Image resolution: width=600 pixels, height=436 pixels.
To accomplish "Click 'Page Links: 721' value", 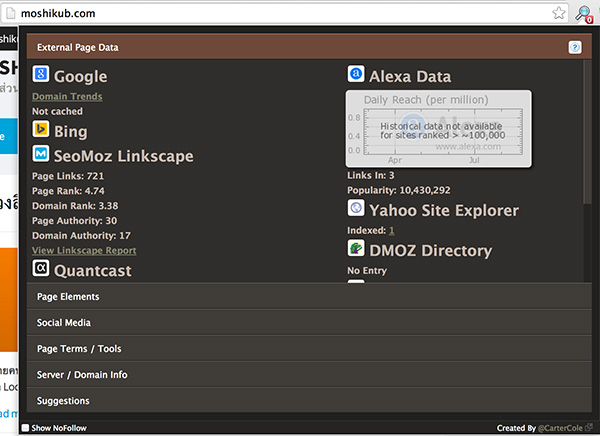I will point(68,176).
